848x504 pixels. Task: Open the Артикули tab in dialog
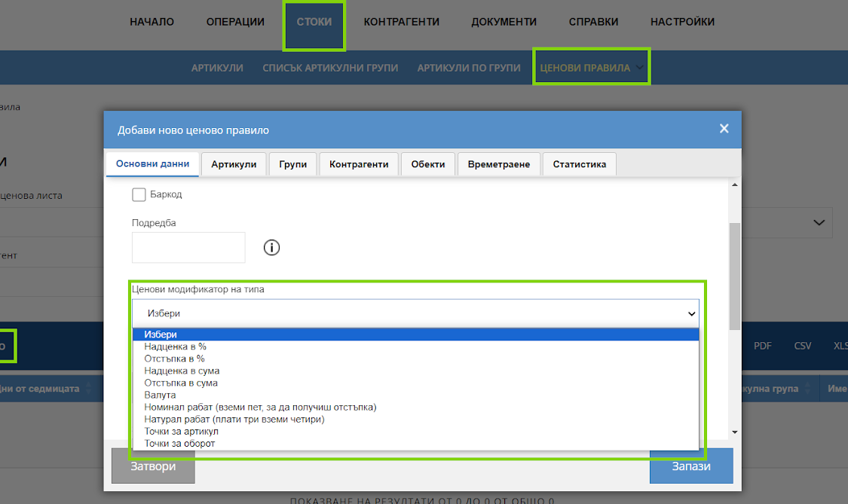click(234, 164)
